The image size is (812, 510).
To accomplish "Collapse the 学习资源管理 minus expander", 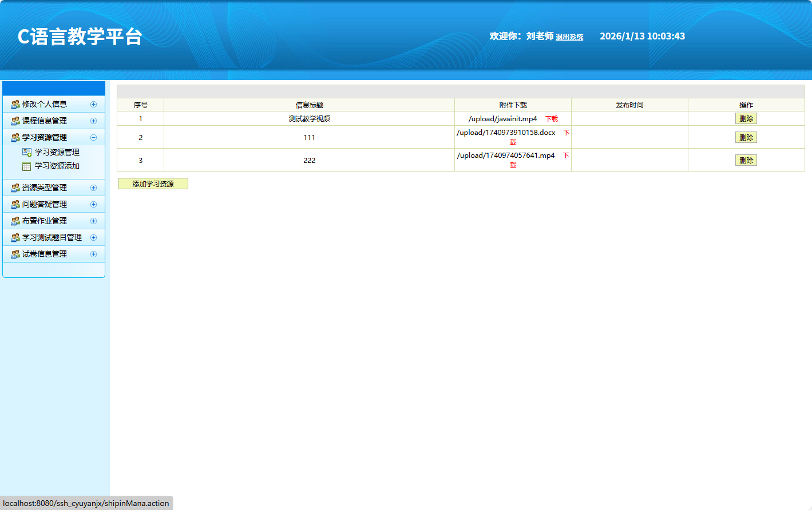I will (93, 137).
